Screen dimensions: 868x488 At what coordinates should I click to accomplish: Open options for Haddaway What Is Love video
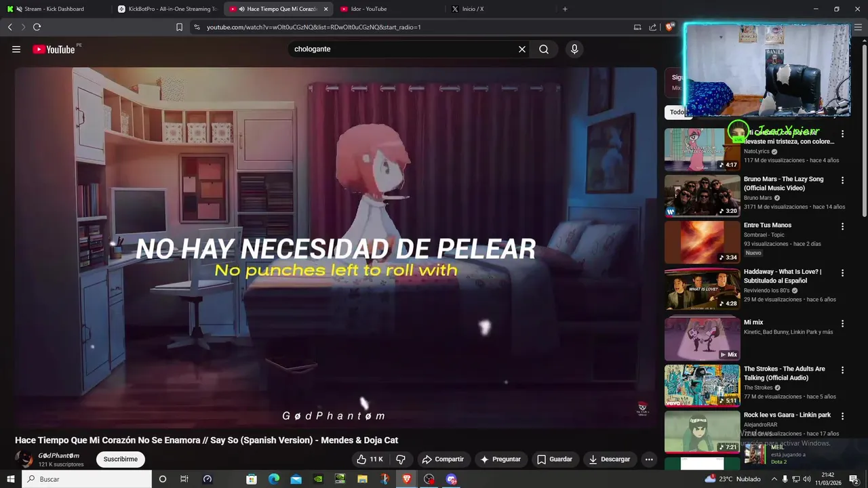843,272
